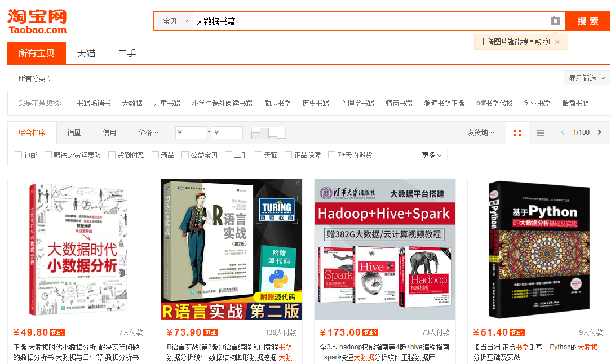Check the 货到付款 checkbox
The height and width of the screenshot is (364, 611).
(x=112, y=155)
